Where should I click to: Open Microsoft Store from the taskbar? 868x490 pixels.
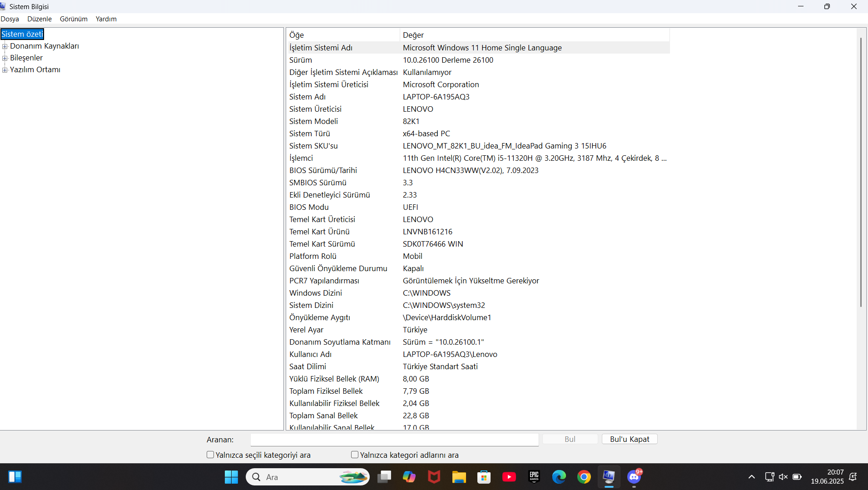(x=484, y=477)
